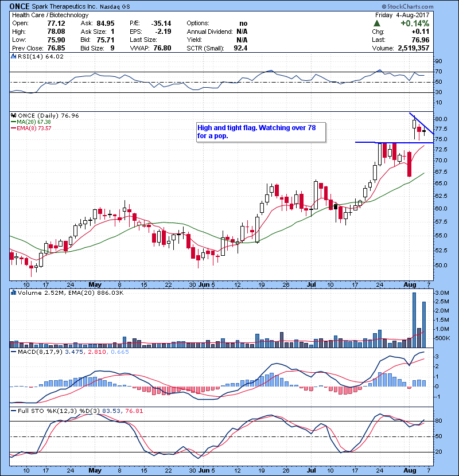The image size is (459, 476).
Task: Click the May label on date axis
Action: point(95,284)
